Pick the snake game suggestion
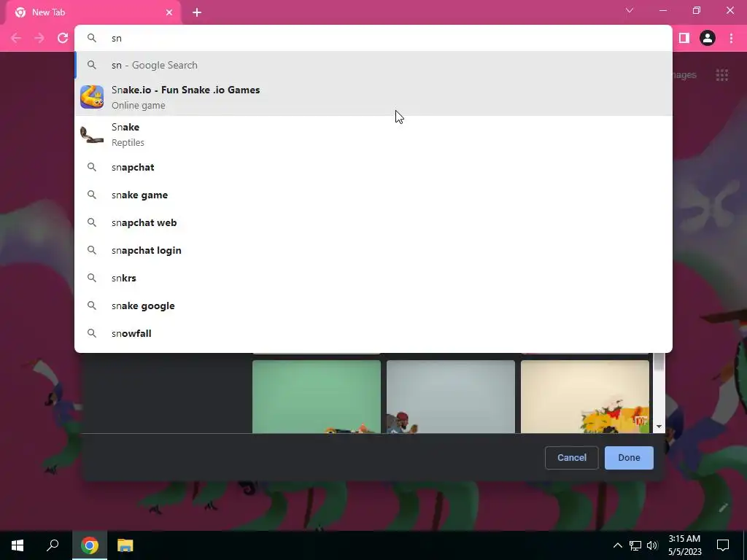The height and width of the screenshot is (560, 747). point(373,195)
